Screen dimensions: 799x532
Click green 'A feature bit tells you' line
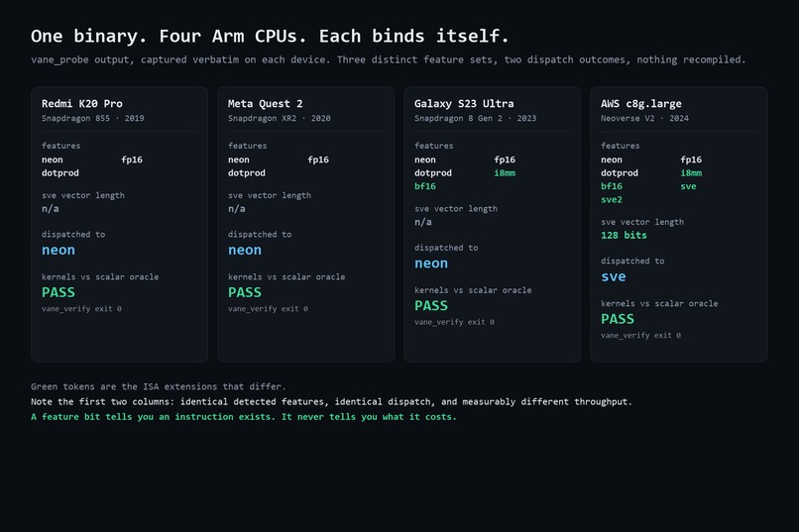[x=244, y=417]
